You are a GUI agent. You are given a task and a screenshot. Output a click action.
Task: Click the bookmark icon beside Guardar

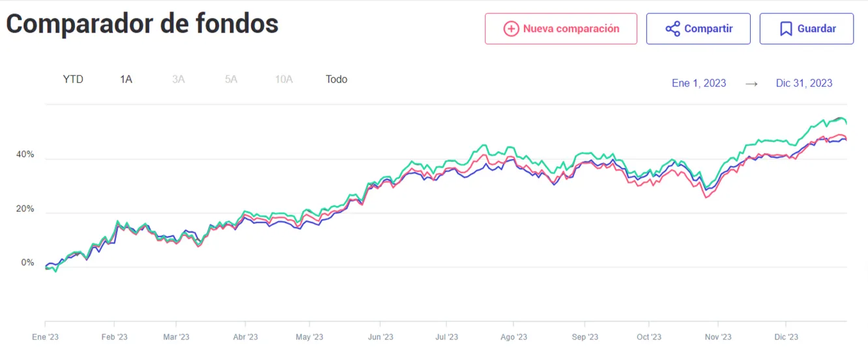(786, 29)
